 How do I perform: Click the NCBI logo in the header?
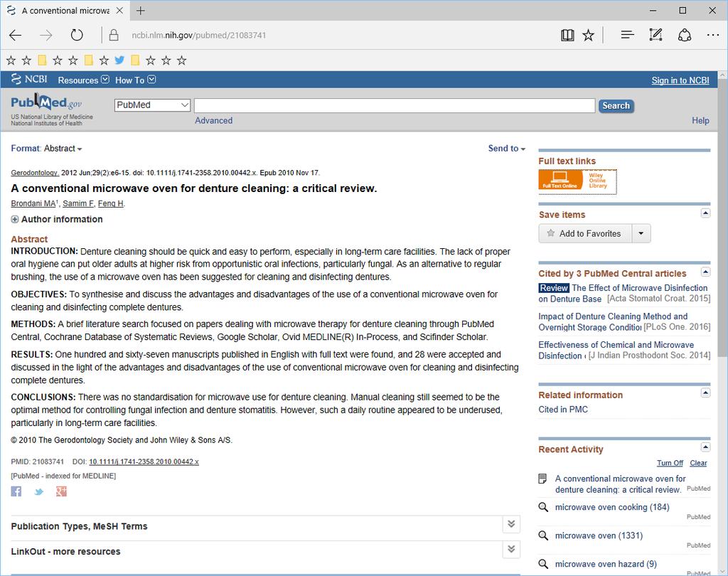coord(29,80)
